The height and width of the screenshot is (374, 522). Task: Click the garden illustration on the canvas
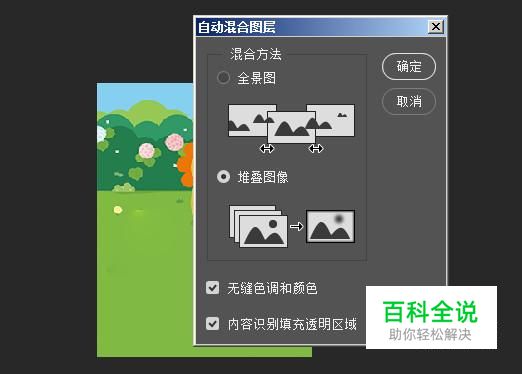(x=145, y=220)
